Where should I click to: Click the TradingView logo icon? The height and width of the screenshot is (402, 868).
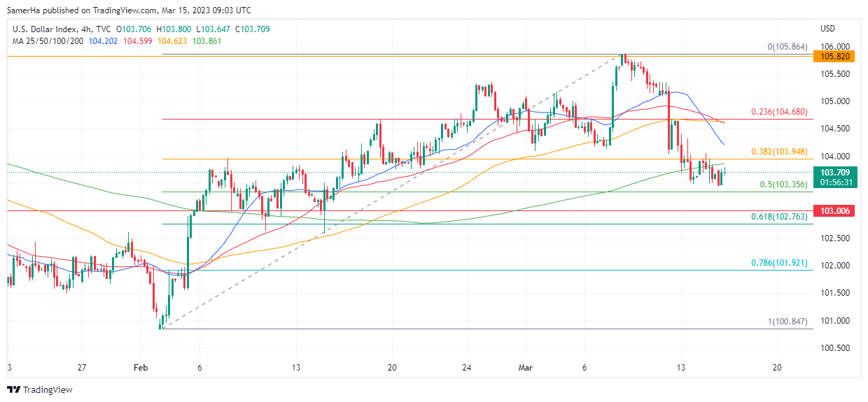[12, 389]
